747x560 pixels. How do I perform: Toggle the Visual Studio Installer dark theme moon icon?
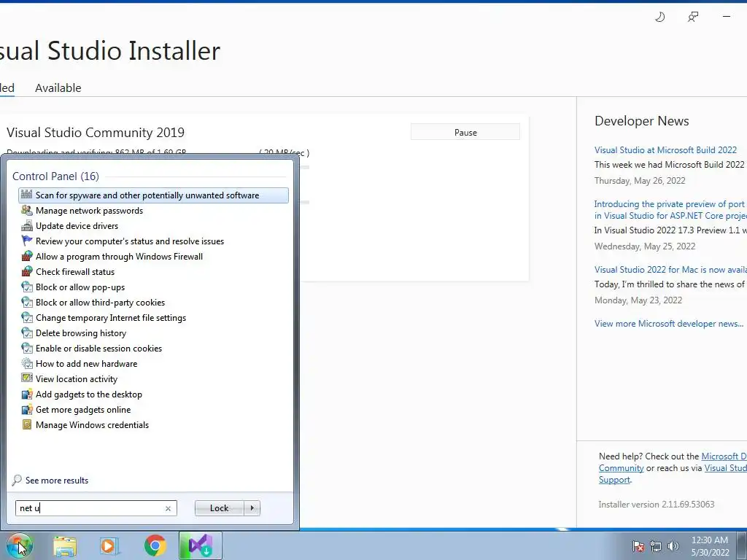click(659, 17)
